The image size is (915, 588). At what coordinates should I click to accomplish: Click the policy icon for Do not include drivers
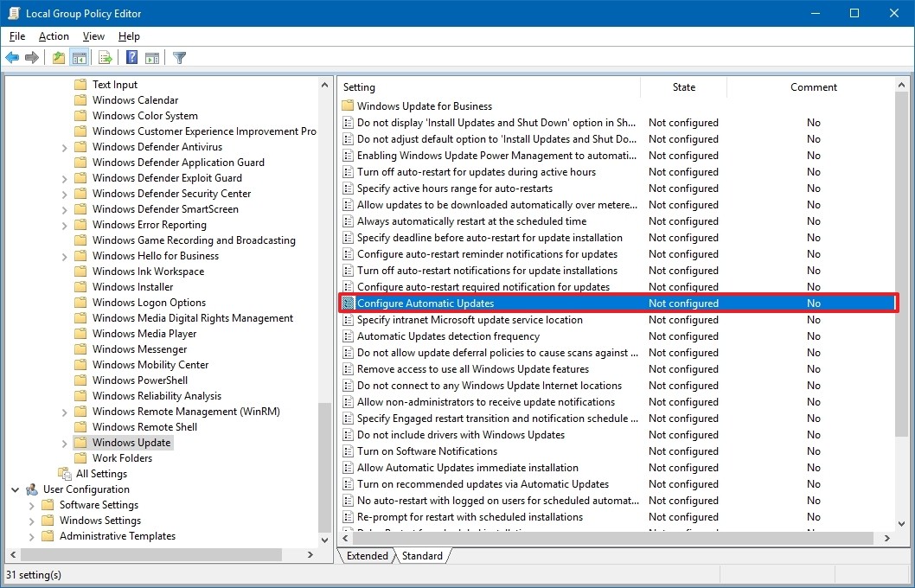348,435
